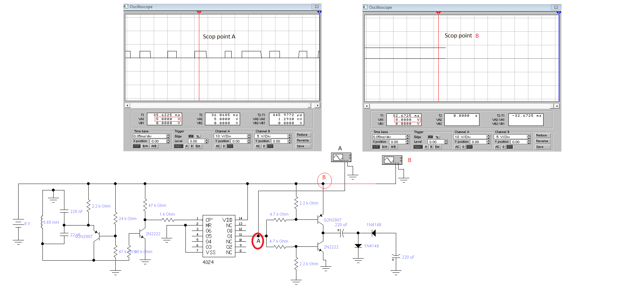Select the Q2N2907 transistor near 220 uF capacitor
Viewport: 644px width, 293px height.
[320, 220]
